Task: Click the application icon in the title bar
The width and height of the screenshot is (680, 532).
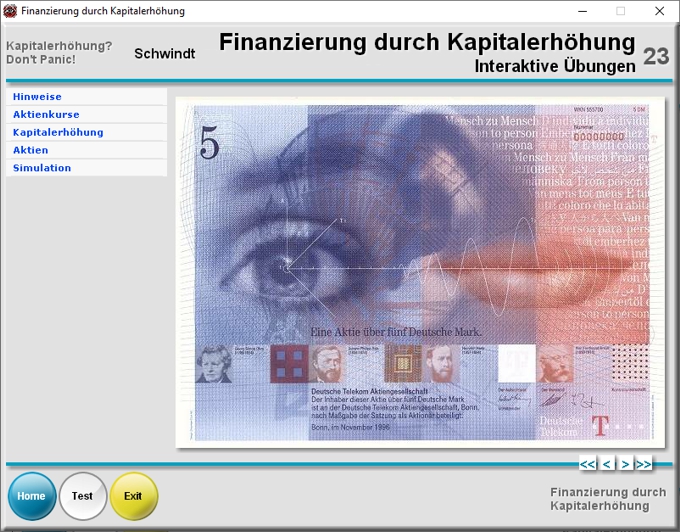Action: point(10,11)
